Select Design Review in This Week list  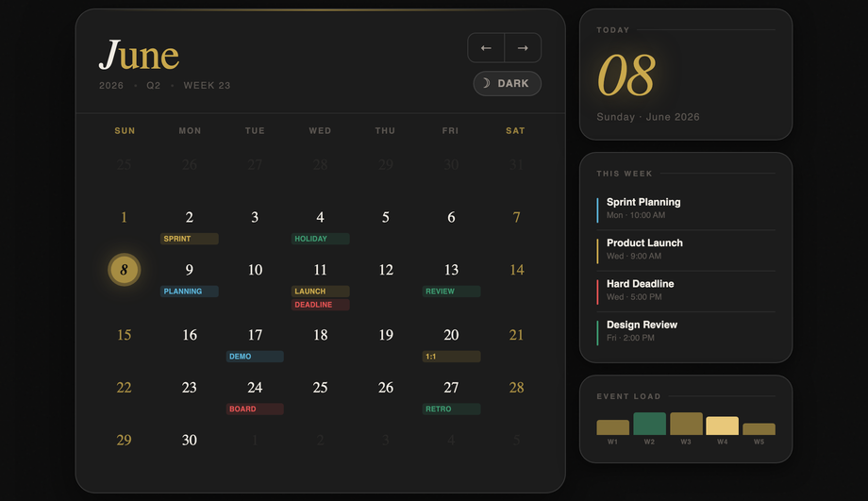point(686,332)
